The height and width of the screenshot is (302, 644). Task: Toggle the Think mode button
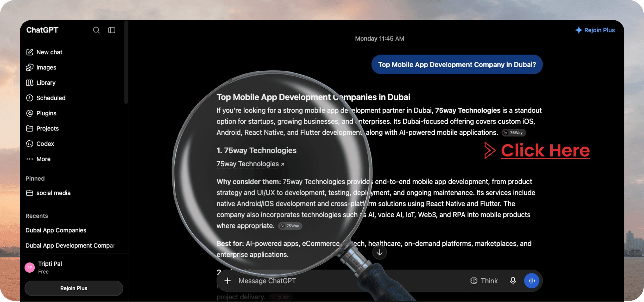pos(484,281)
